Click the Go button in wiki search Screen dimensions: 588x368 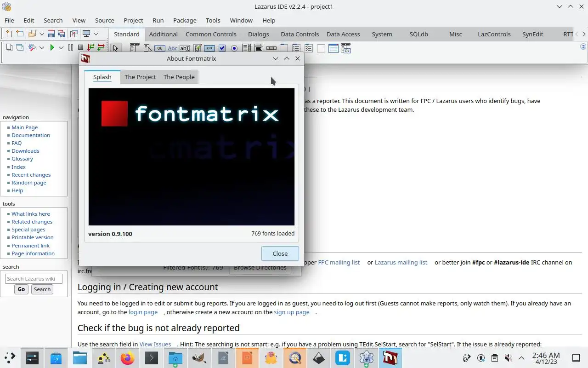coord(22,289)
